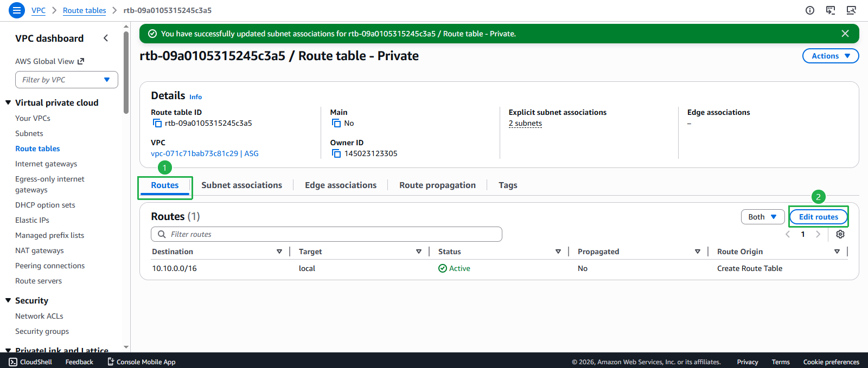Click the local target cell

pos(307,268)
